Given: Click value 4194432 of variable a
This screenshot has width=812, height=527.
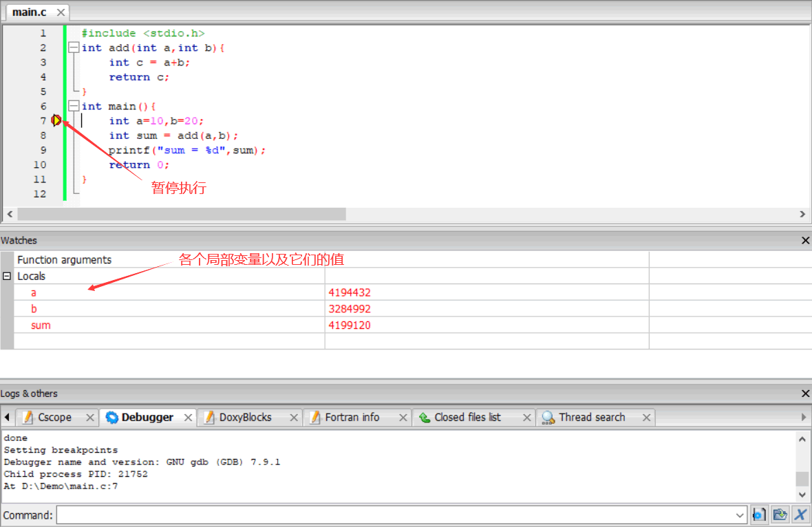Looking at the screenshot, I should click(350, 292).
